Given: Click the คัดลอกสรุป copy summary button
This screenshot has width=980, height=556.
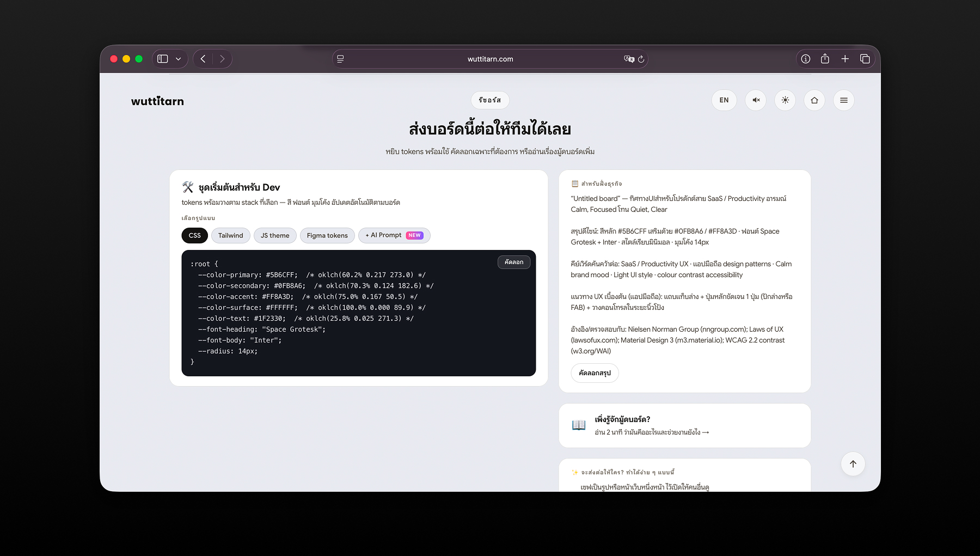Looking at the screenshot, I should click(595, 373).
